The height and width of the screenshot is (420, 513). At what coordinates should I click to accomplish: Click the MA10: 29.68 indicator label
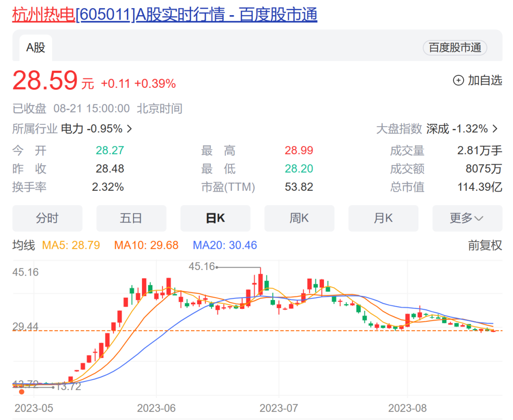(146, 245)
